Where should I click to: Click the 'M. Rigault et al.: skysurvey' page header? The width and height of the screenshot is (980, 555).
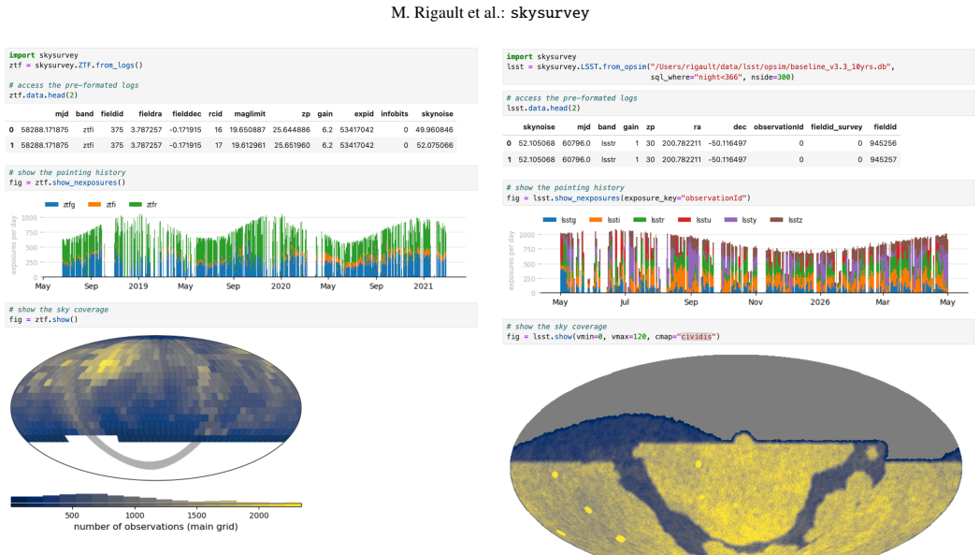(490, 12)
